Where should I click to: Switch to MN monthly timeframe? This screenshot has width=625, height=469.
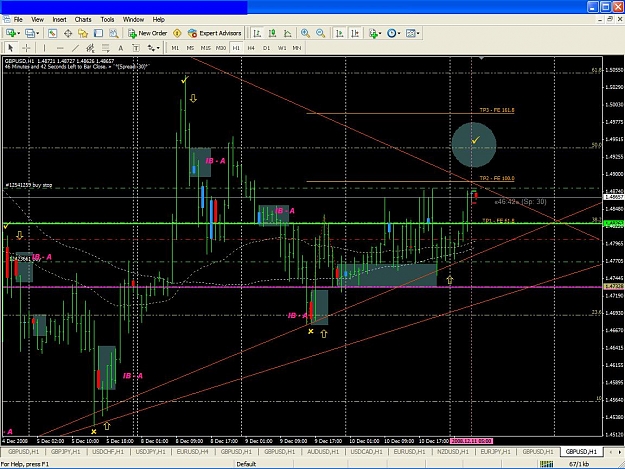[x=297, y=48]
